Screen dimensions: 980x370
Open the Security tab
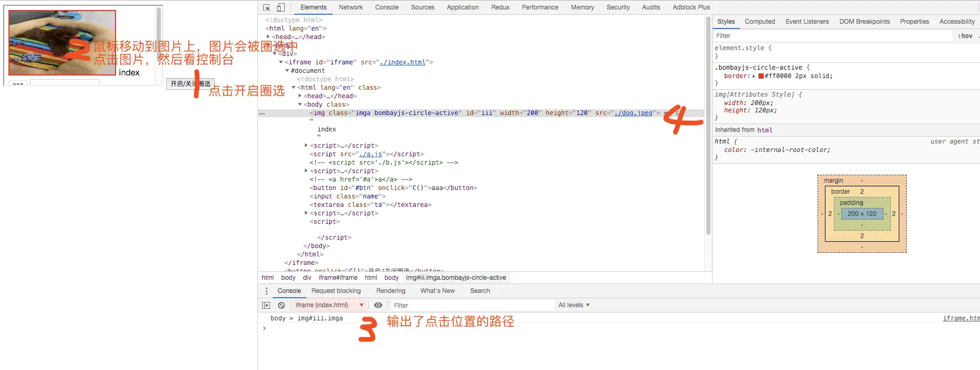pos(618,7)
